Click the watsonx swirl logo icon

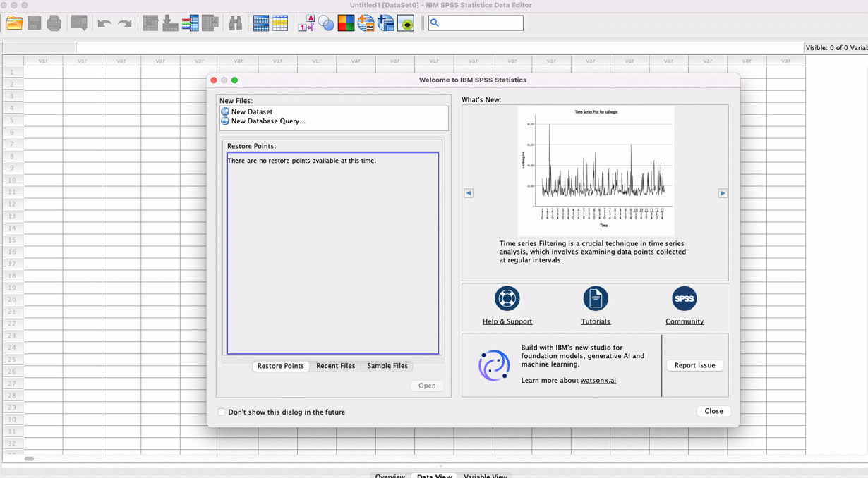pyautogui.click(x=494, y=366)
